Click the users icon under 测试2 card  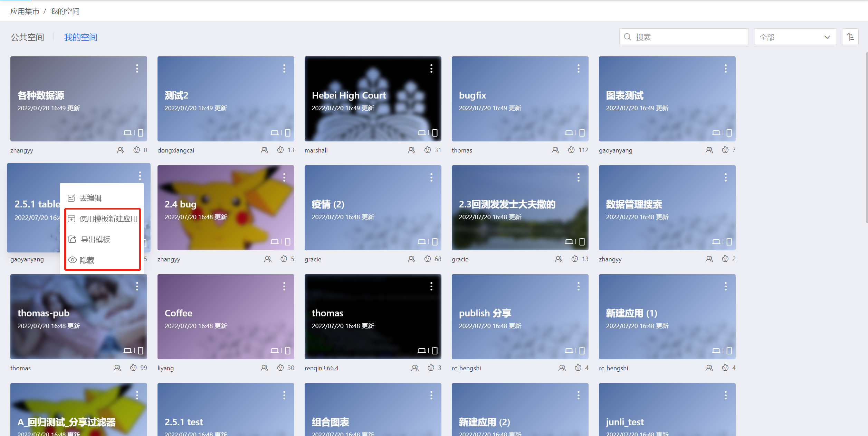click(264, 150)
